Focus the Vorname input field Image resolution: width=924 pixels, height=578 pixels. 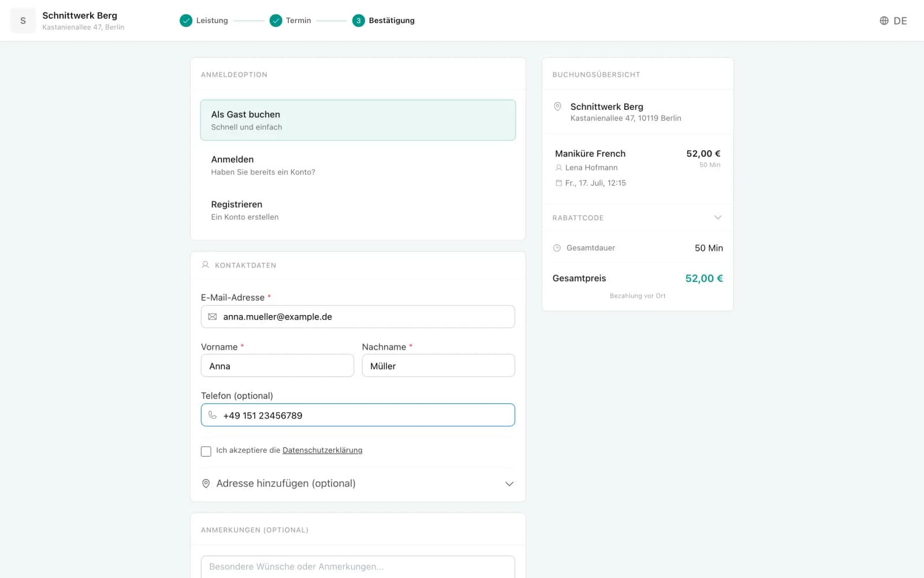coord(277,366)
